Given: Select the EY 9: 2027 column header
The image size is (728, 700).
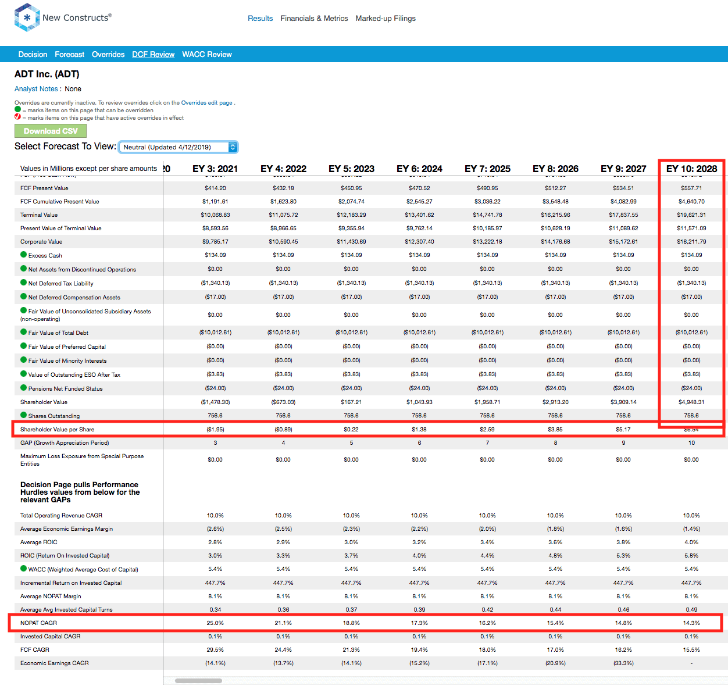Looking at the screenshot, I should click(x=623, y=169).
